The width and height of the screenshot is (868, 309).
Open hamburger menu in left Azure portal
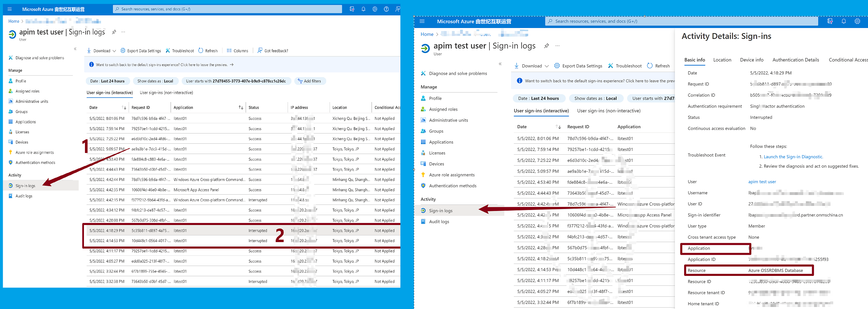coord(10,9)
